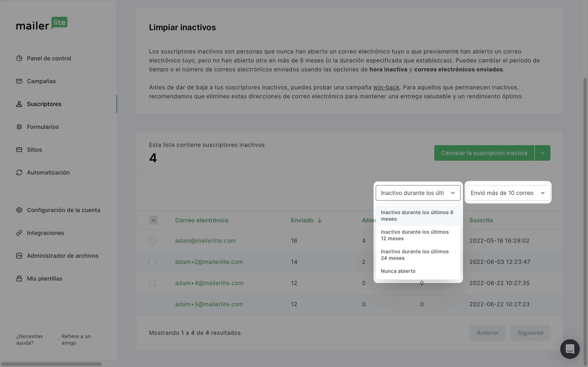Open the Envió más de 10 correo dropdown
This screenshot has width=588, height=367.
point(508,193)
